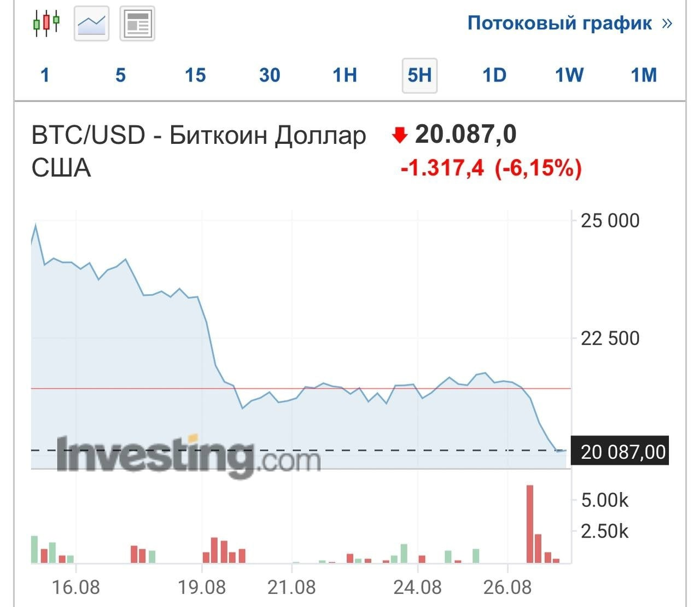The image size is (700, 607).
Task: Choose the 30 minute interval
Action: coord(270,75)
